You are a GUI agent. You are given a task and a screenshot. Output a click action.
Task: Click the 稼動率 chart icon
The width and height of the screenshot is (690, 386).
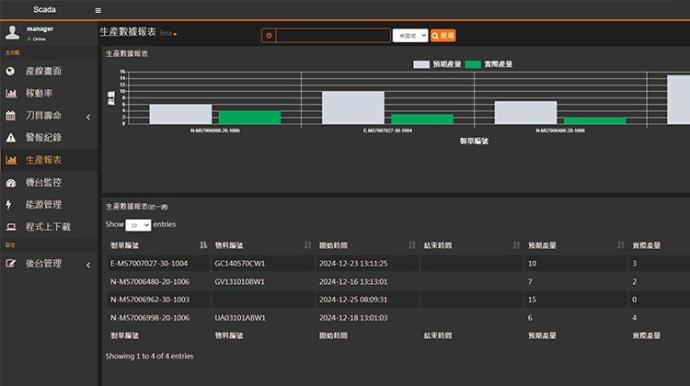[x=11, y=93]
